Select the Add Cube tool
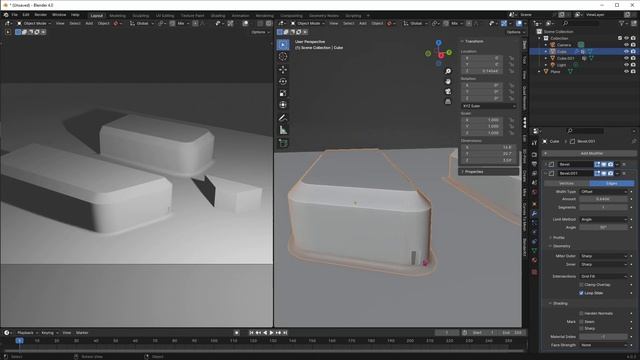Image resolution: width=640 pixels, height=360 pixels. tap(282, 143)
